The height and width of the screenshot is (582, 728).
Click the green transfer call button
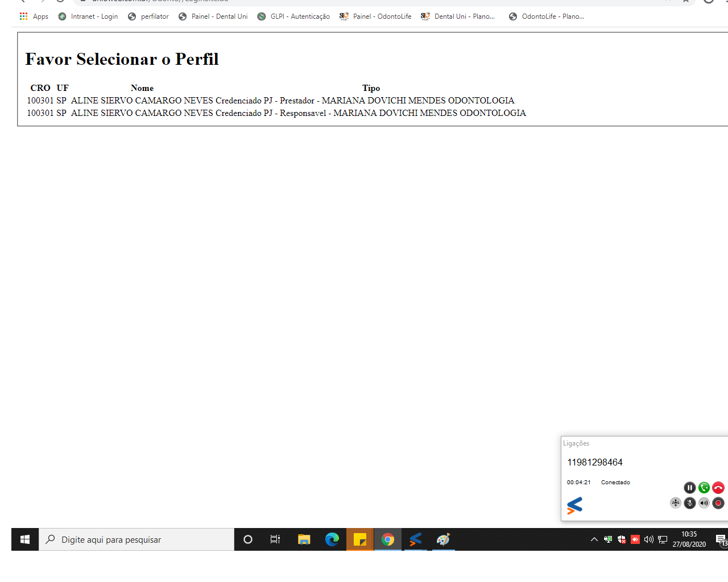tap(704, 488)
